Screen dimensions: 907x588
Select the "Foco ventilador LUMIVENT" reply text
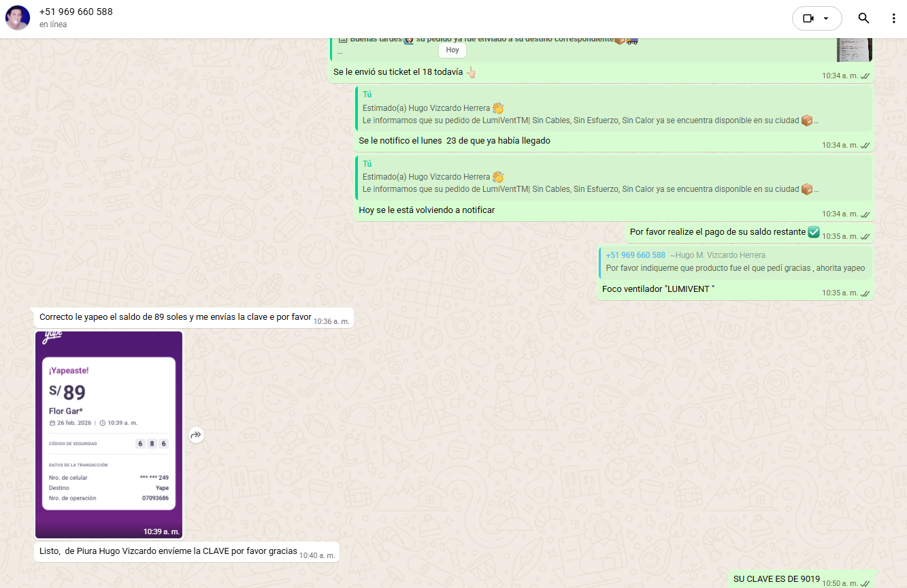[x=658, y=290]
